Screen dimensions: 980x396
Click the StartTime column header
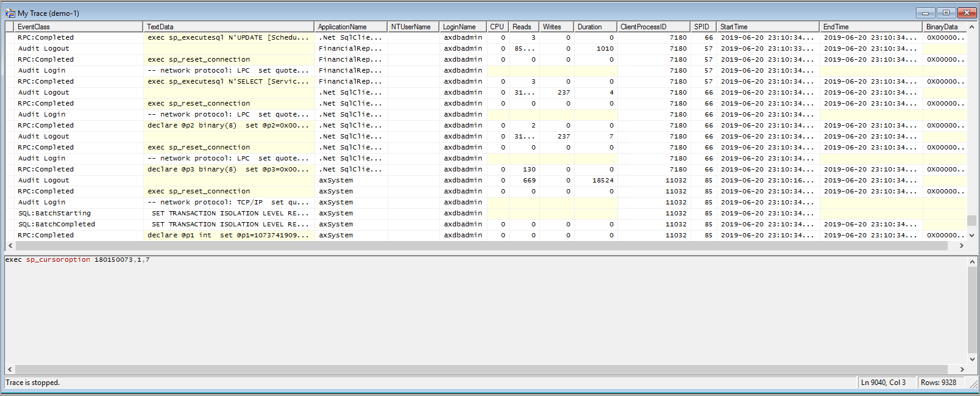[767, 27]
